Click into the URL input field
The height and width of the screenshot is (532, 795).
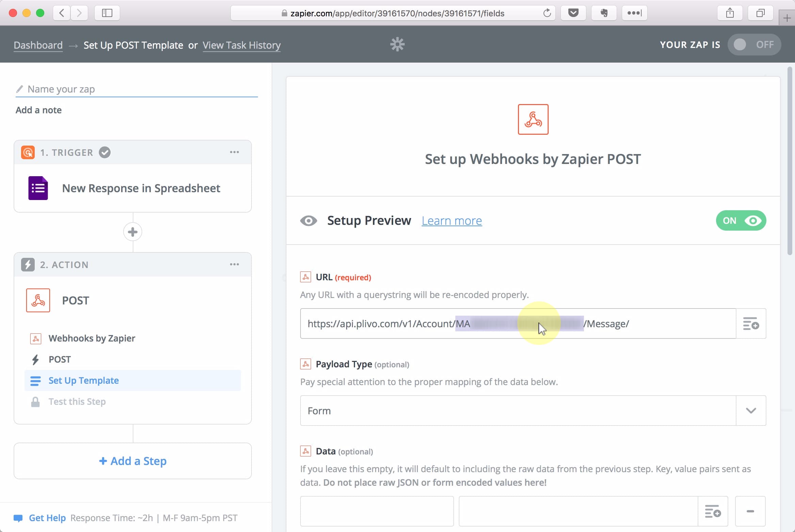pyautogui.click(x=518, y=323)
